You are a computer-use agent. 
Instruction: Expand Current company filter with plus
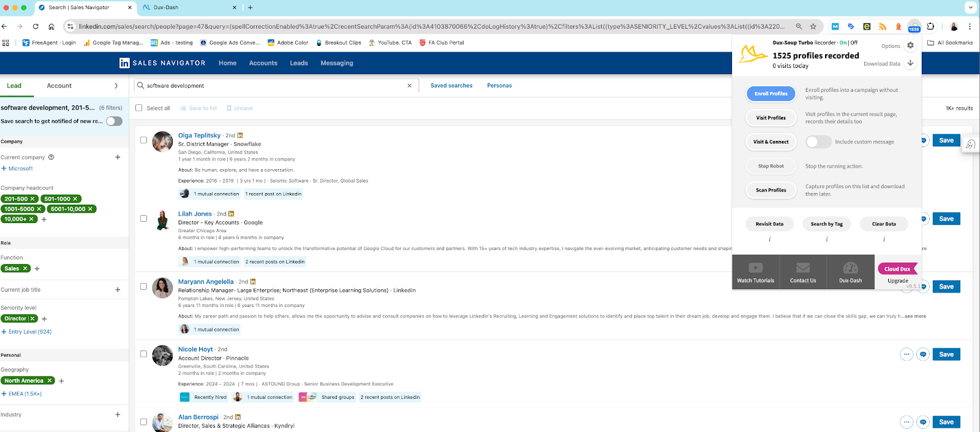[x=118, y=157]
